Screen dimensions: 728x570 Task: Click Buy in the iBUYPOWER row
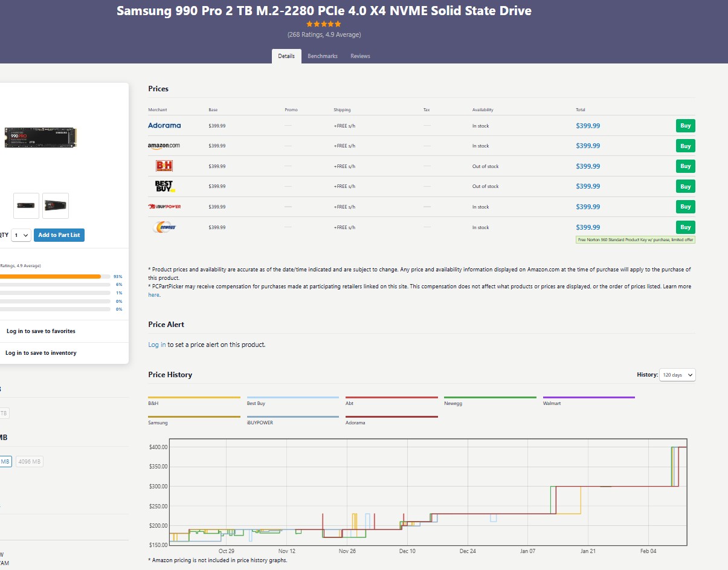(686, 207)
